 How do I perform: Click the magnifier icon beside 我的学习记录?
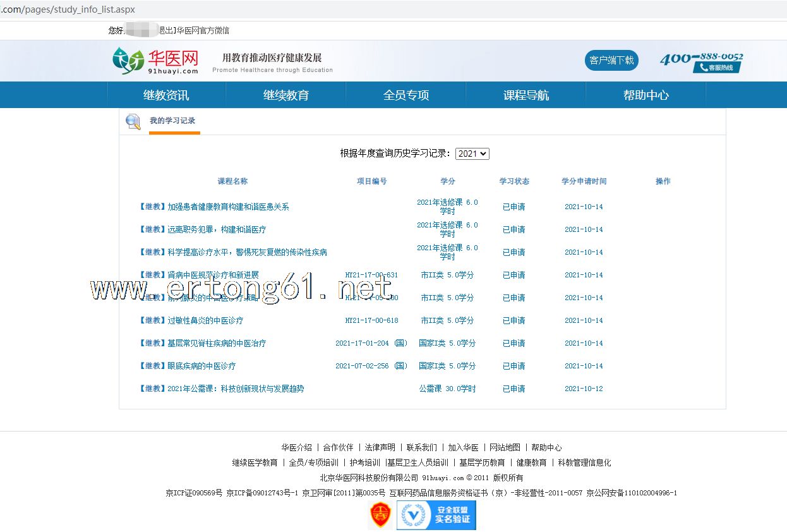pyautogui.click(x=133, y=121)
